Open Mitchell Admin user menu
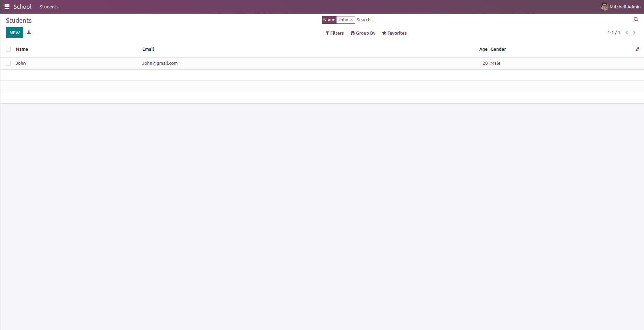This screenshot has height=330, width=644. pos(621,7)
